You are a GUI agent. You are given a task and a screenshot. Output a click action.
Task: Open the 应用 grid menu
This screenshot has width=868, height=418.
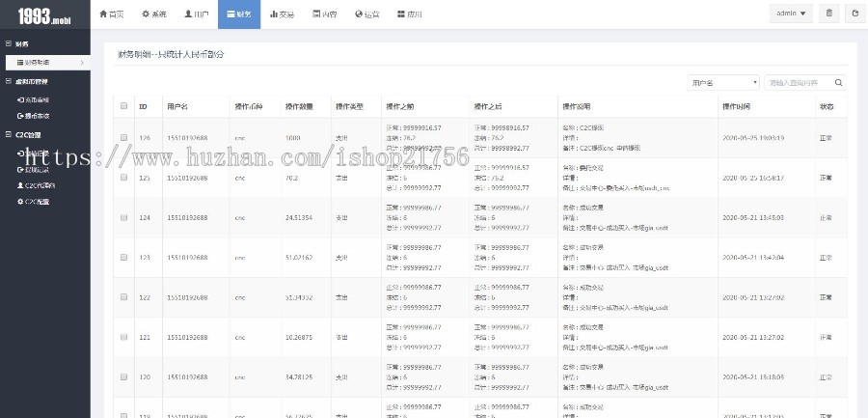(x=410, y=14)
